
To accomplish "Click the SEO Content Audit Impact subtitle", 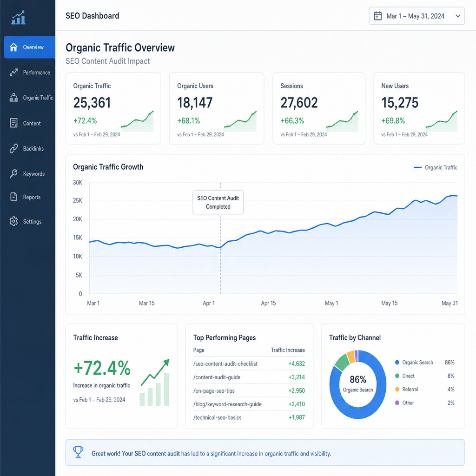I will 108,61.
